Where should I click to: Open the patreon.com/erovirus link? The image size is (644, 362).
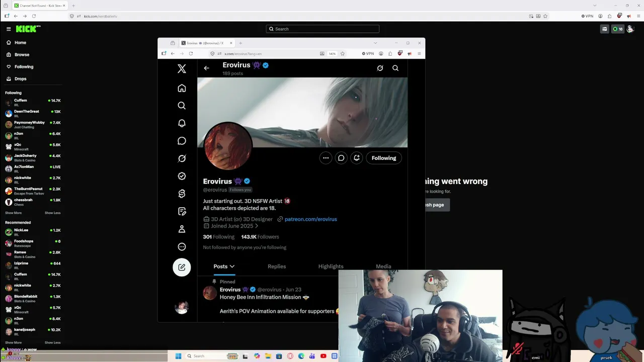point(310,219)
